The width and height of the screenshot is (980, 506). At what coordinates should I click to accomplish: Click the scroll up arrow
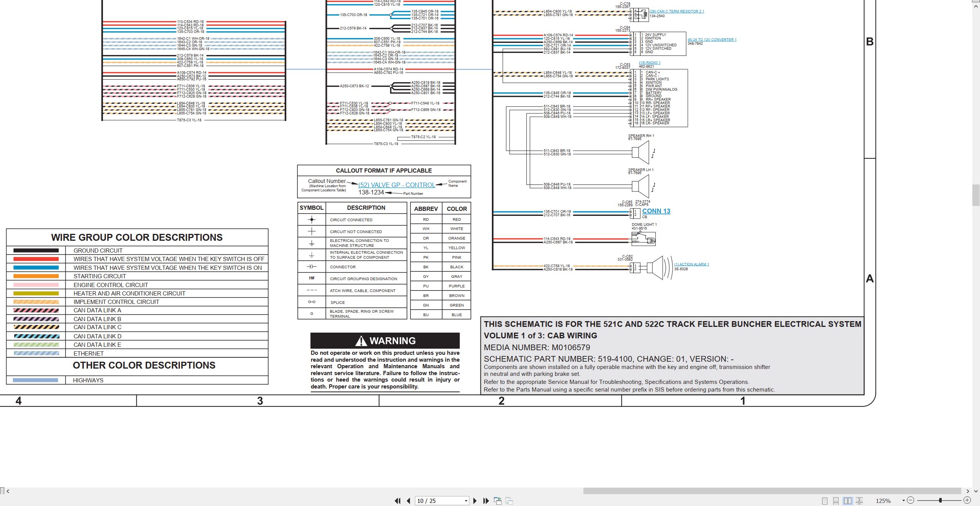click(x=976, y=7)
